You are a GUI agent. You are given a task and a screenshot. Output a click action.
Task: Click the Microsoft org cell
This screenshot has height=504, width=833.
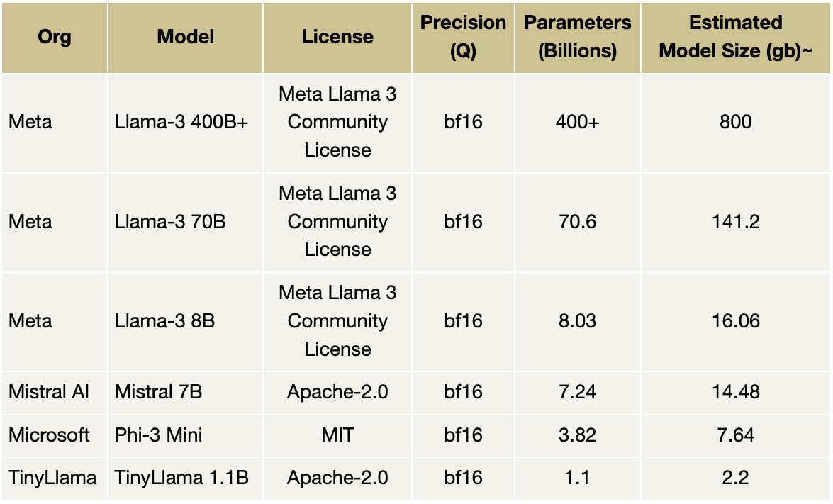(x=49, y=435)
